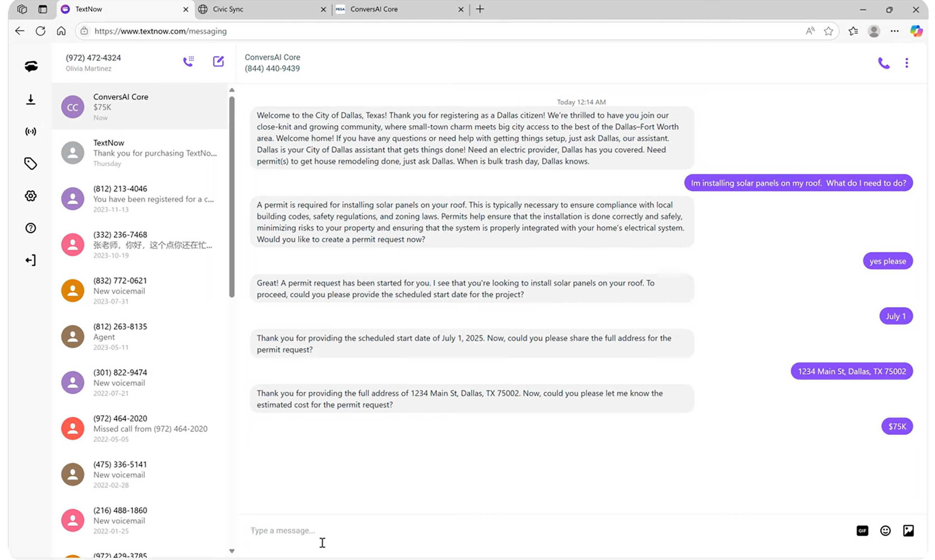Open the (832) 772-0621 voicemail conversation
This screenshot has height=560, width=935.
(140, 291)
